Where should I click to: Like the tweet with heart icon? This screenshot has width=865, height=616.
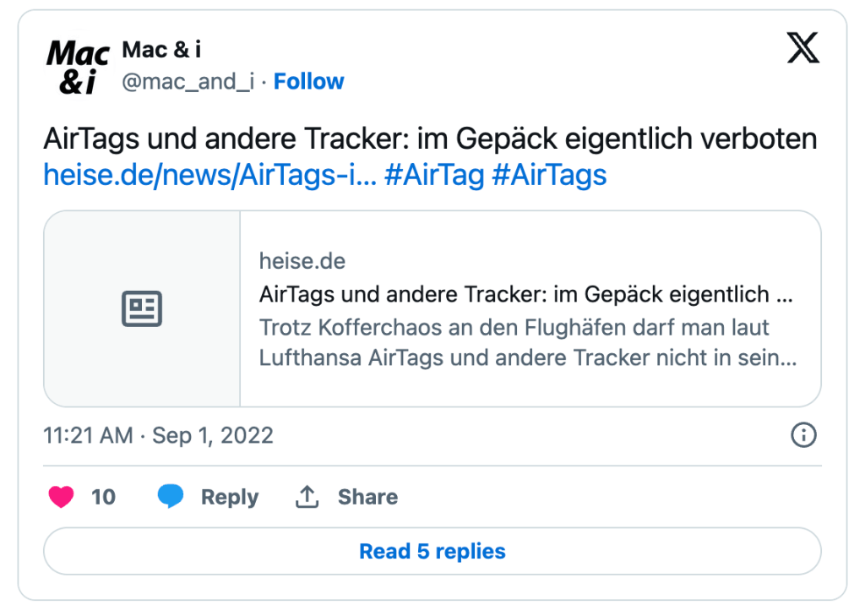61,497
